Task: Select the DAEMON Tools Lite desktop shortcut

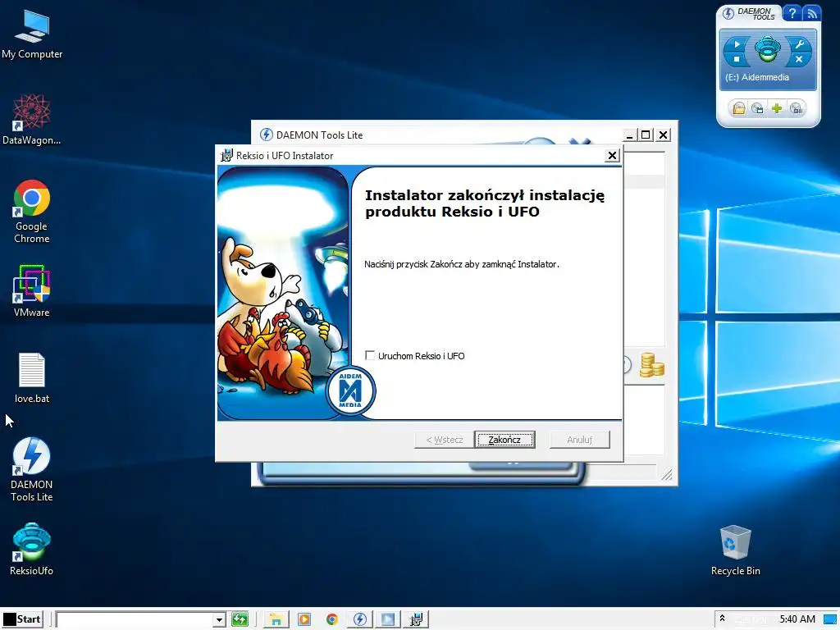Action: (x=32, y=470)
